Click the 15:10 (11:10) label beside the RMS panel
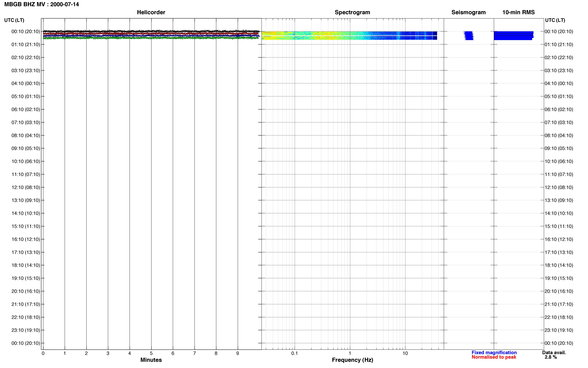 [559, 226]
